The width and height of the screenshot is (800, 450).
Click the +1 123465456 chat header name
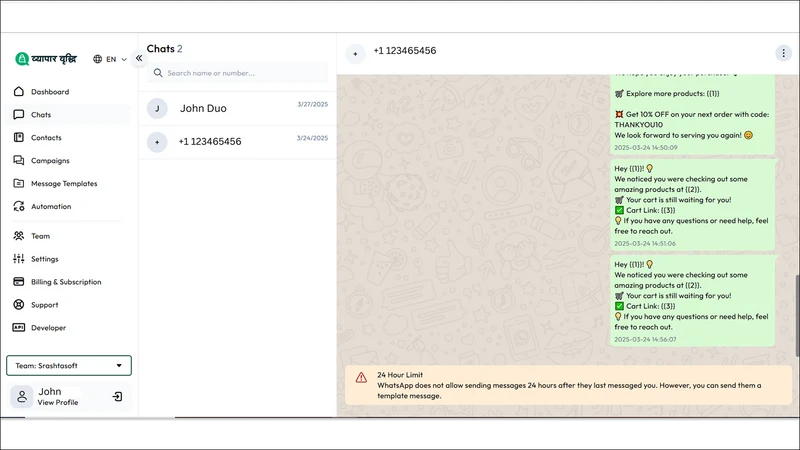(405, 51)
